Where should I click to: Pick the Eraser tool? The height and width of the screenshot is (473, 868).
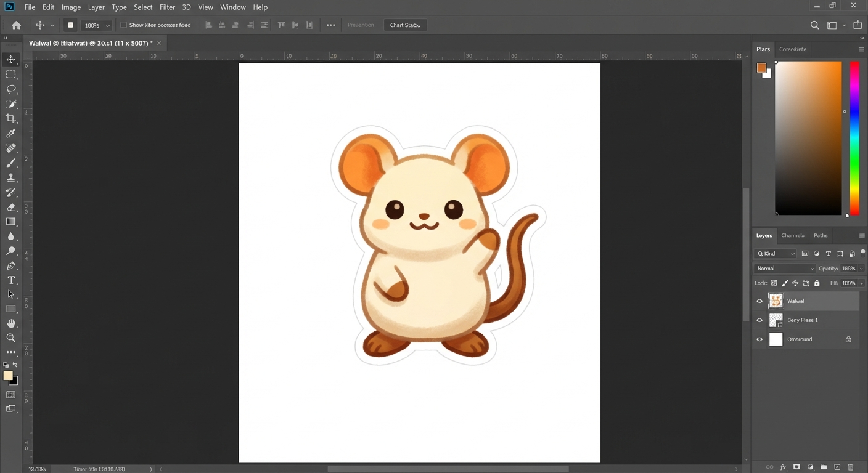(x=11, y=208)
